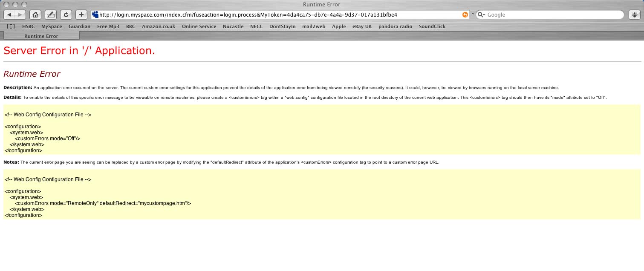Open the pandora radio bookmark
Image resolution: width=644 pixels, height=271 pixels.
click(x=395, y=26)
